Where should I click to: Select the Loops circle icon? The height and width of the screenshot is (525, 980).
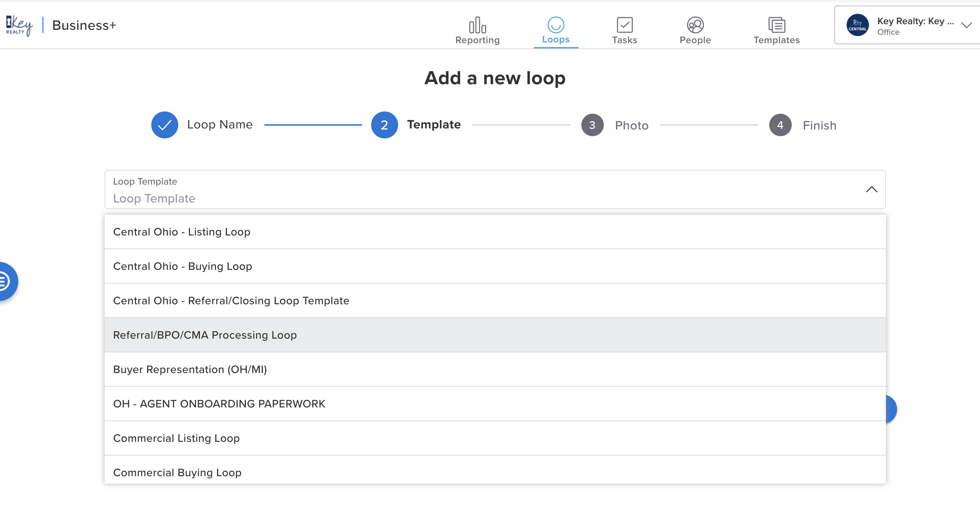[x=555, y=25]
